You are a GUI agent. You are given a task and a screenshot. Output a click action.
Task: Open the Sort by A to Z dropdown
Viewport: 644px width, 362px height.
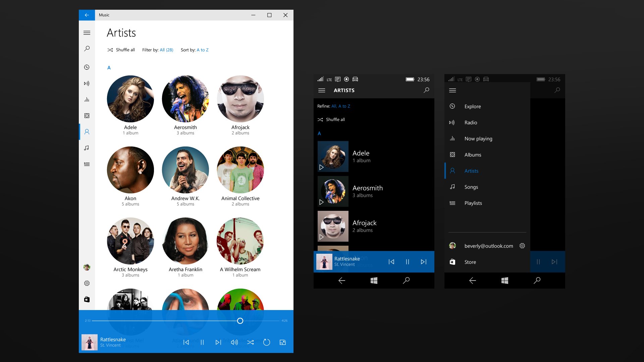[203, 50]
